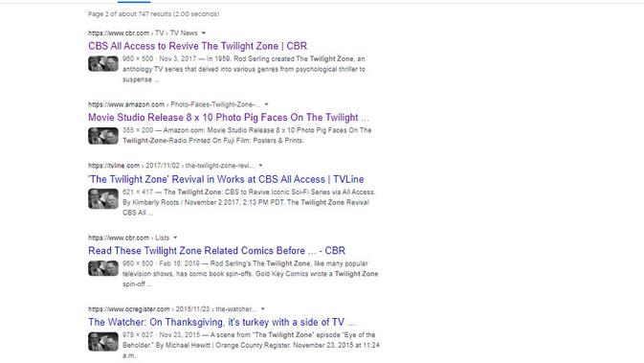The height and width of the screenshot is (363, 644).
Task: Open 'CBS All Access to Revive The Twilight Zone' result
Action: coord(197,46)
